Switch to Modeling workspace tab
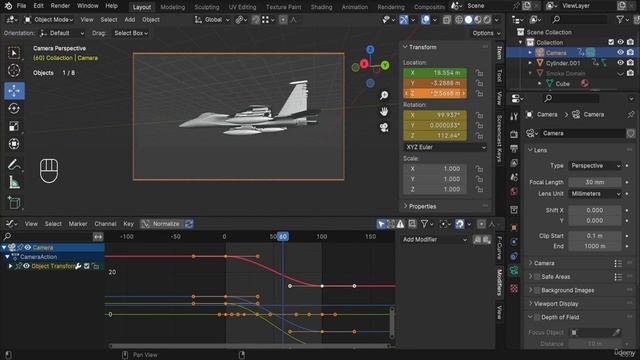Viewport: 640px width, 360px height. [173, 7]
